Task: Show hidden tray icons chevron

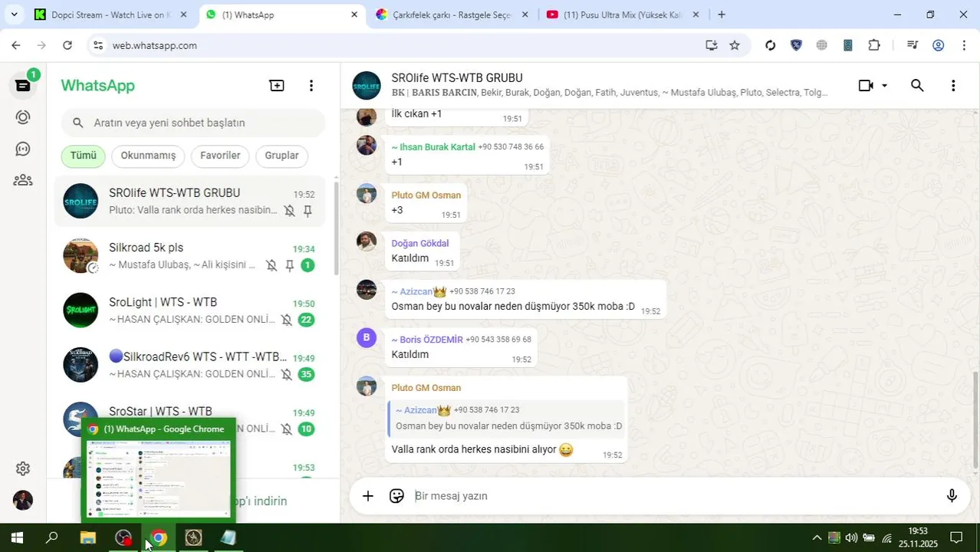Action: point(816,538)
